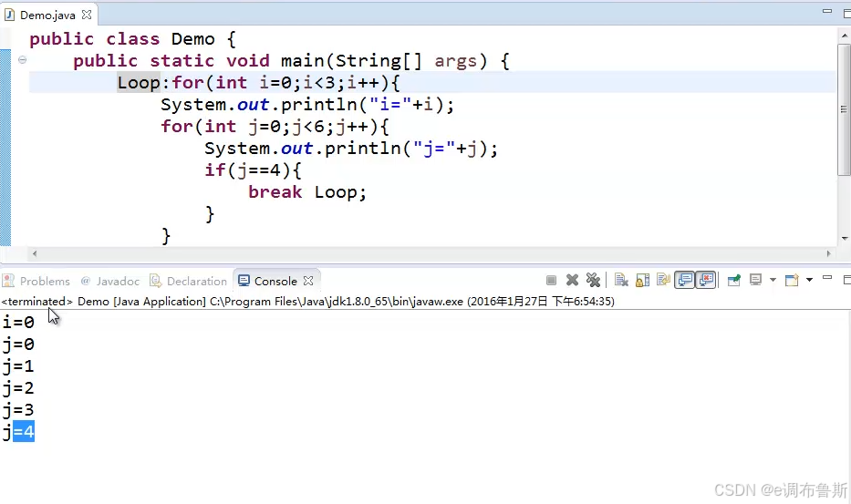Click 'if(j==4){' line in editor
Viewport: 851px width, 504px height.
[x=253, y=170]
